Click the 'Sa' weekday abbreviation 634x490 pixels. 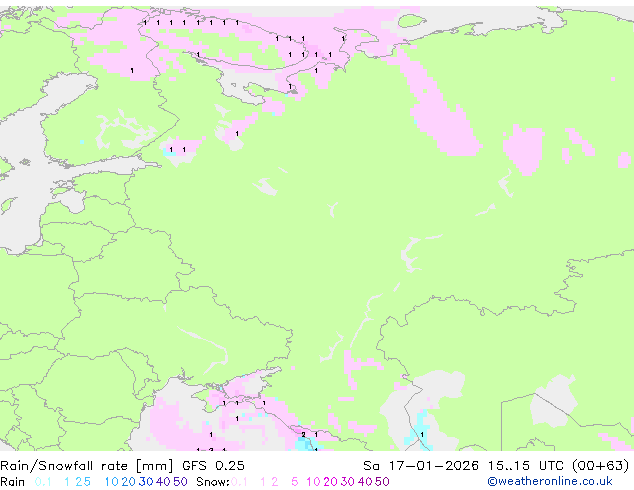tap(371, 466)
